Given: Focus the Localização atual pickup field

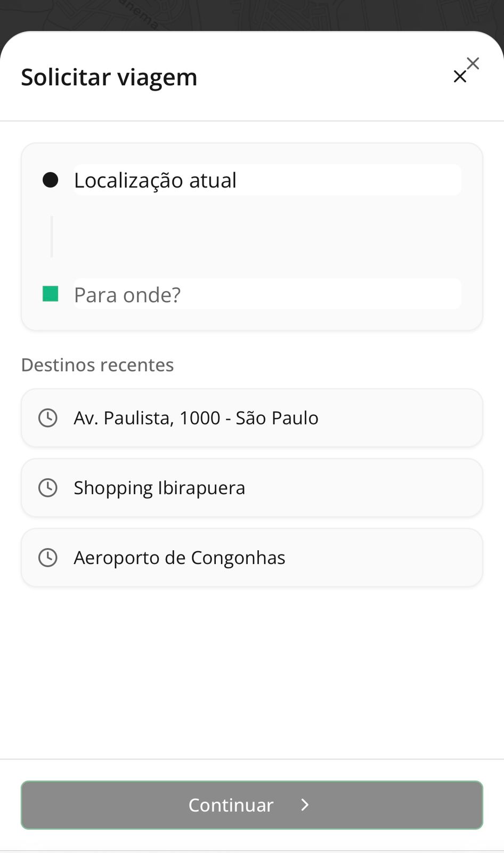Looking at the screenshot, I should pos(266,180).
